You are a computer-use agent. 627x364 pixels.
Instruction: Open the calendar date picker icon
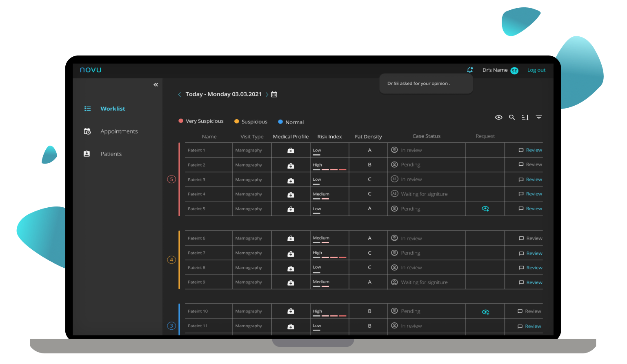274,94
